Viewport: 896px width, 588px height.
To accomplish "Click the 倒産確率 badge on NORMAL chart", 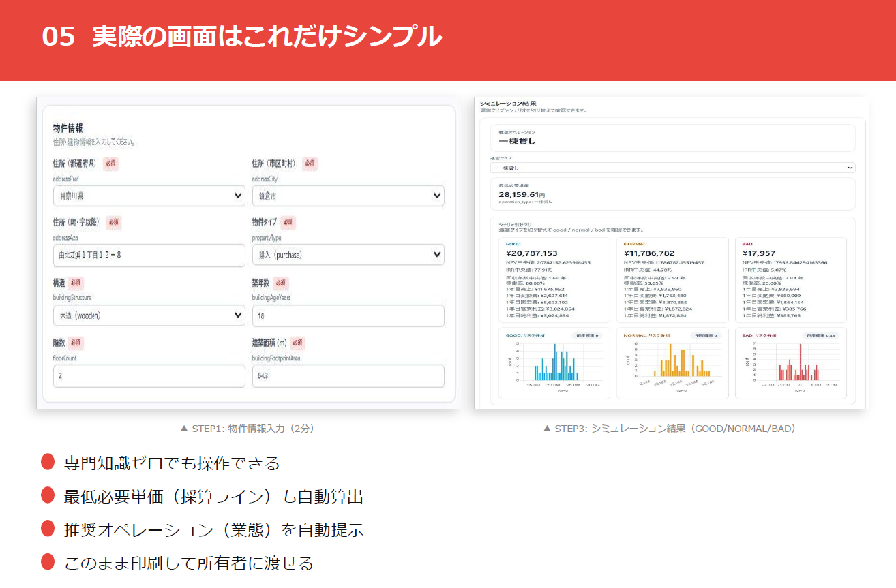I will click(706, 336).
